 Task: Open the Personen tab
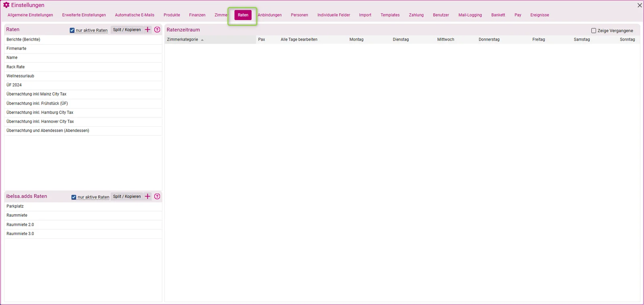click(299, 15)
